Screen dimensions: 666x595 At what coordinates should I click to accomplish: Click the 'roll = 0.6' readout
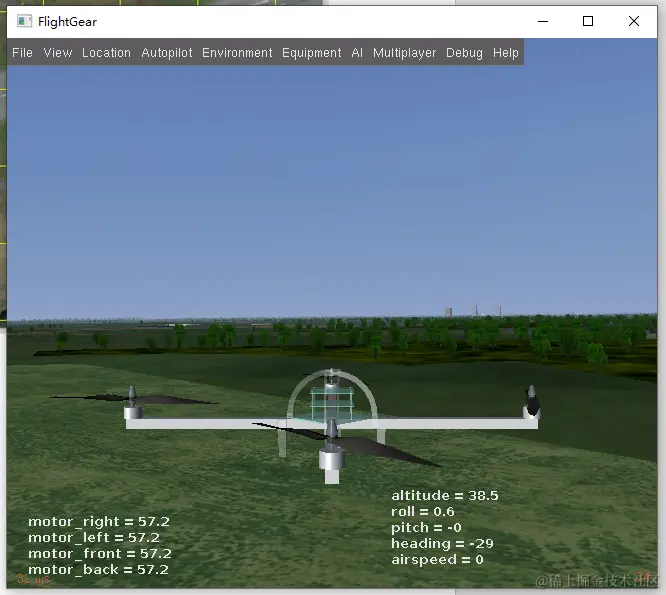[423, 512]
